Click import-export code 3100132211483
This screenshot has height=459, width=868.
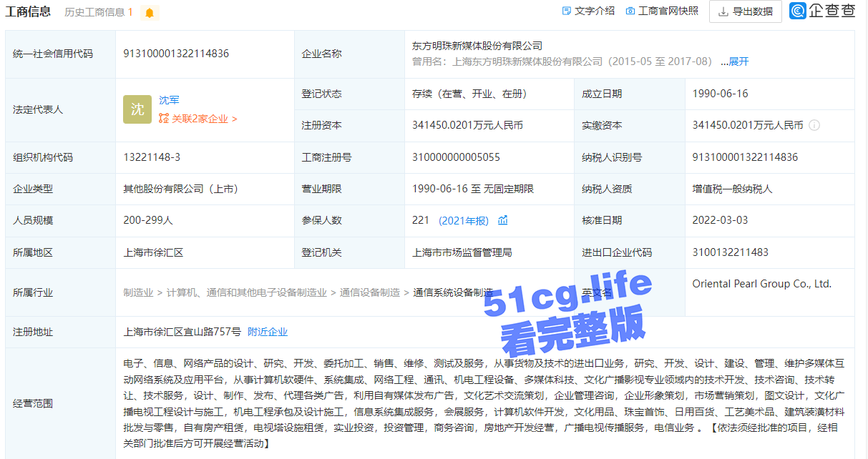tap(731, 252)
